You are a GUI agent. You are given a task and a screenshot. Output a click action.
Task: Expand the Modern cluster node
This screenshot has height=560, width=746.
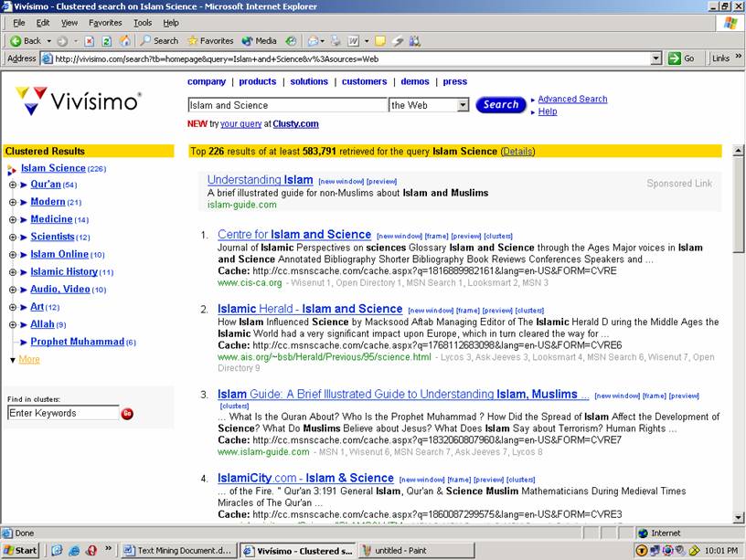click(x=13, y=203)
